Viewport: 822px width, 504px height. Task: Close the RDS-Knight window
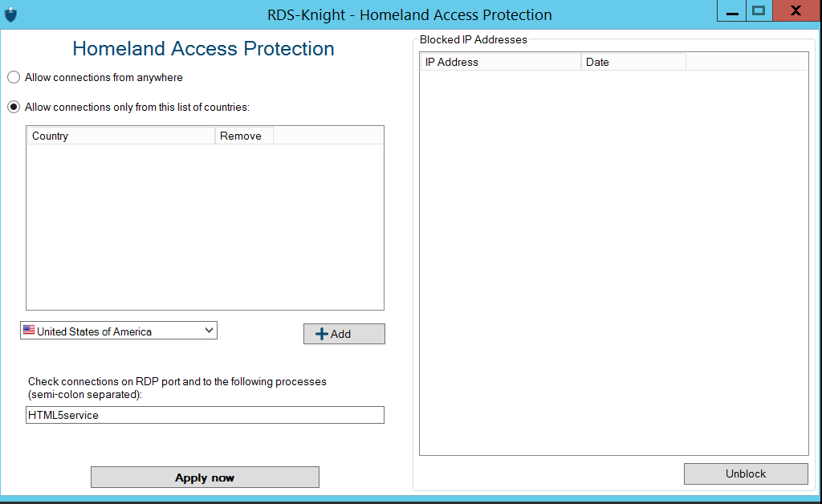click(x=795, y=11)
